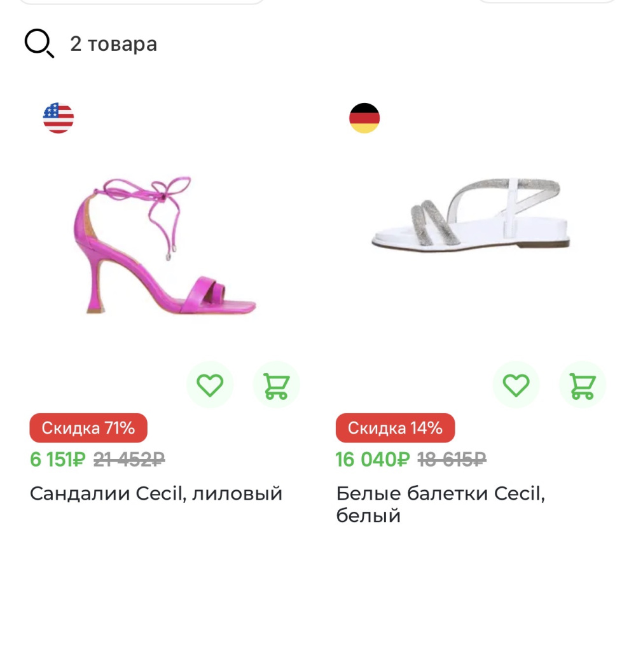Click the crossed-out 21 452₽ old price
The image size is (636, 672).
[x=129, y=459]
